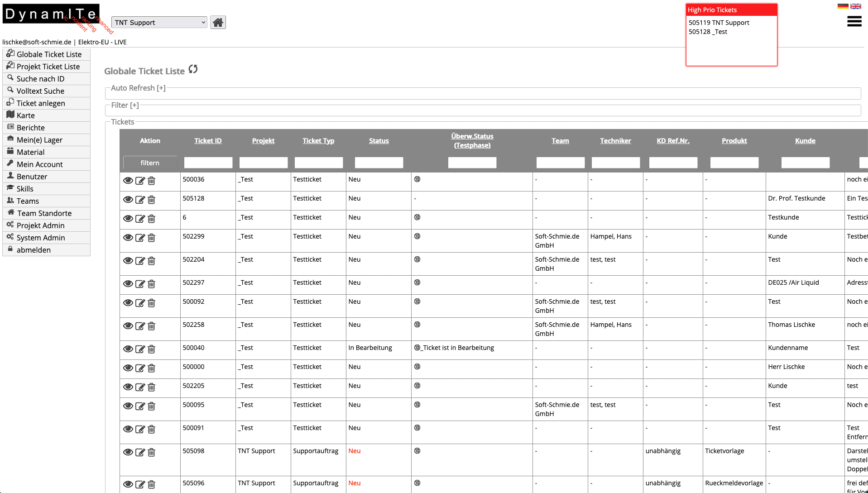This screenshot has height=493, width=868.
Task: Click the Ticket ID filter input
Action: tap(208, 163)
